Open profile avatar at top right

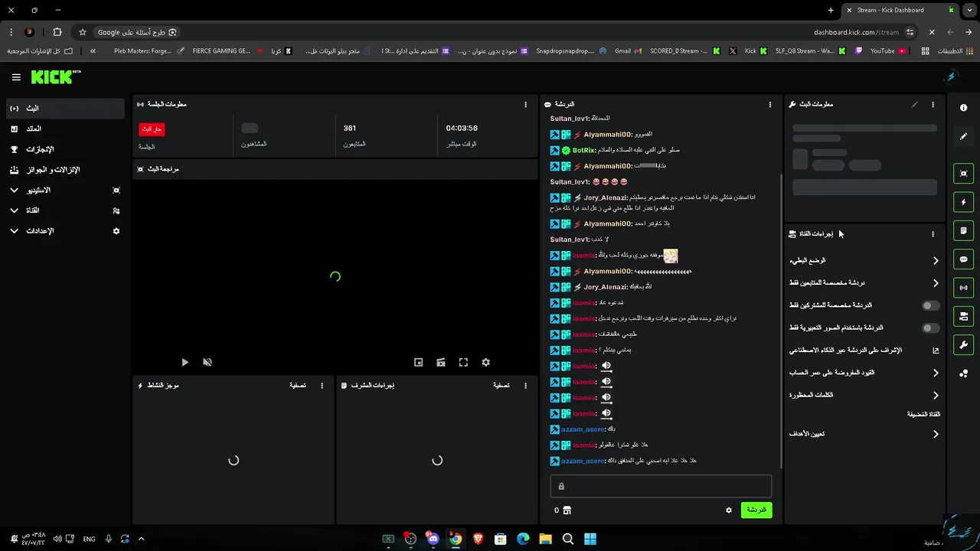coord(952,77)
